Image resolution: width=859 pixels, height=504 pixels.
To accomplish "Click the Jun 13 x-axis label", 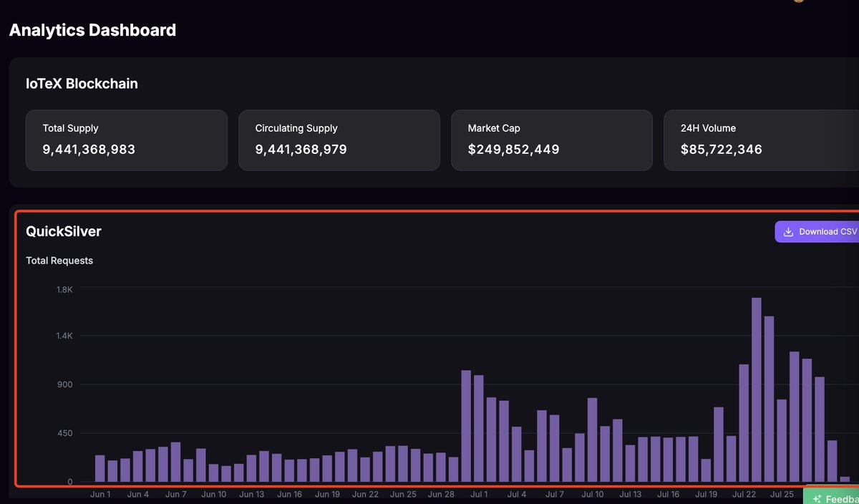I will coord(251,494).
